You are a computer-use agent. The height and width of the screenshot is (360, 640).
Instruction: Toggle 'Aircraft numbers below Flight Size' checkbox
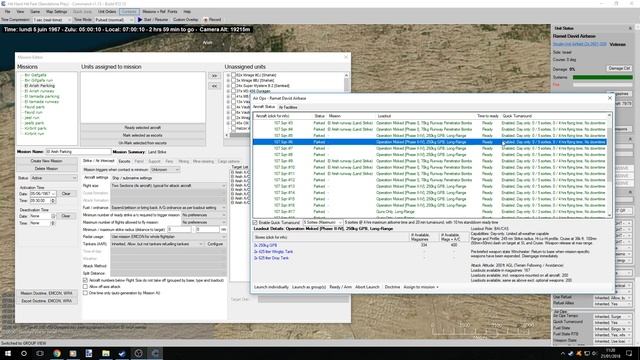[x=85, y=280]
